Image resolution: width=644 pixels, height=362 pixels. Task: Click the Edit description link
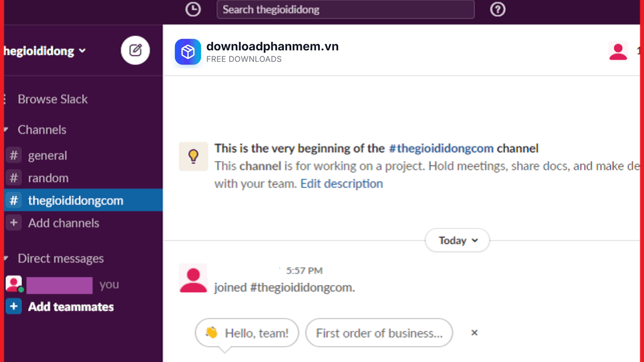[342, 184]
